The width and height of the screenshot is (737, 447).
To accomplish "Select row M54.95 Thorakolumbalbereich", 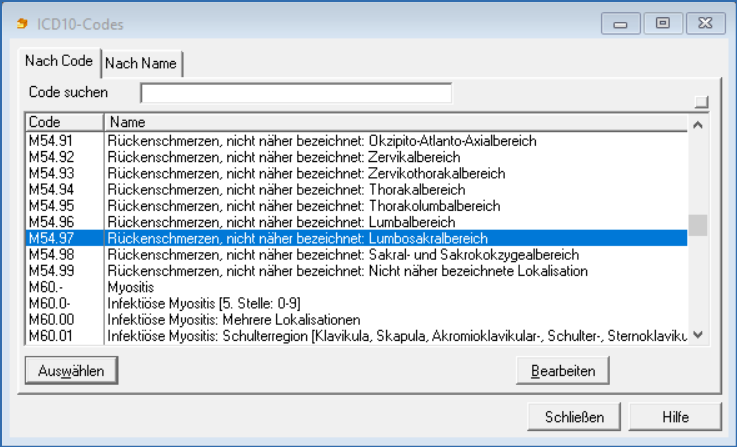I will (356, 206).
